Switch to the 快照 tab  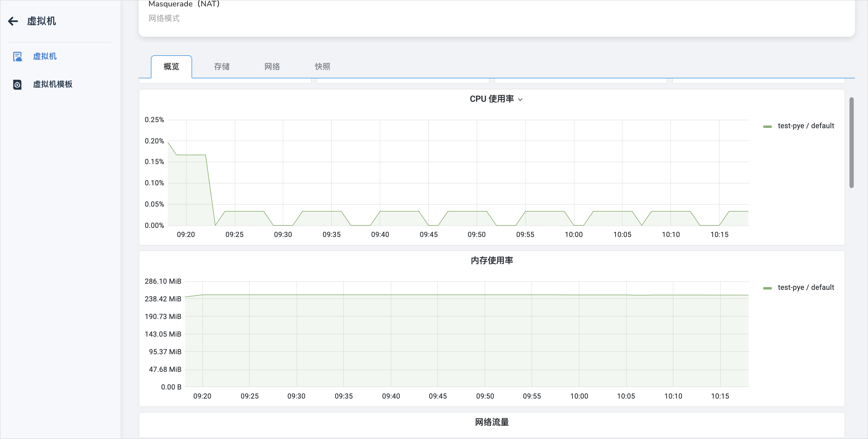[x=323, y=67]
